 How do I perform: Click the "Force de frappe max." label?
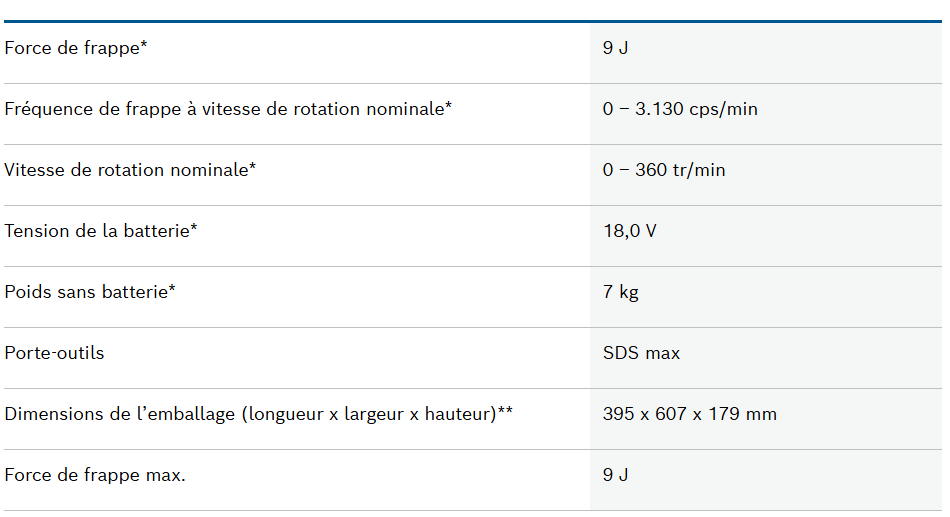(x=95, y=475)
